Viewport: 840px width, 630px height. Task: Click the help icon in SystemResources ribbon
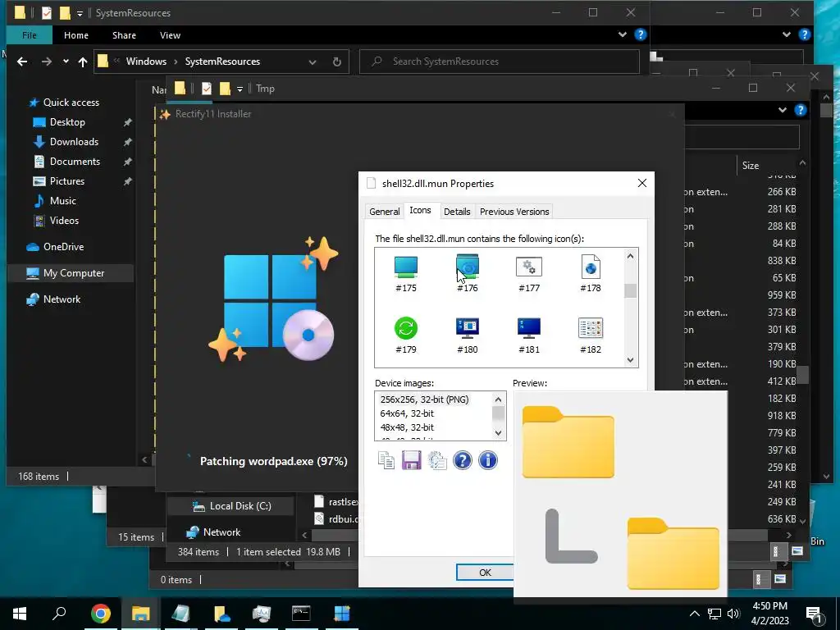640,34
